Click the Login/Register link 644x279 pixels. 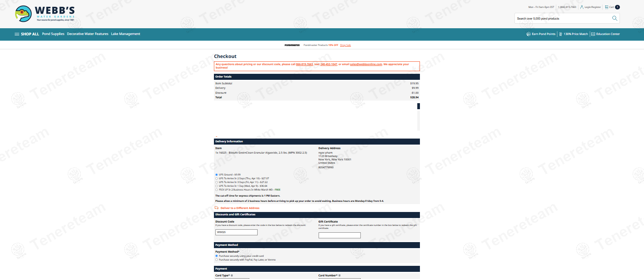coord(593,7)
